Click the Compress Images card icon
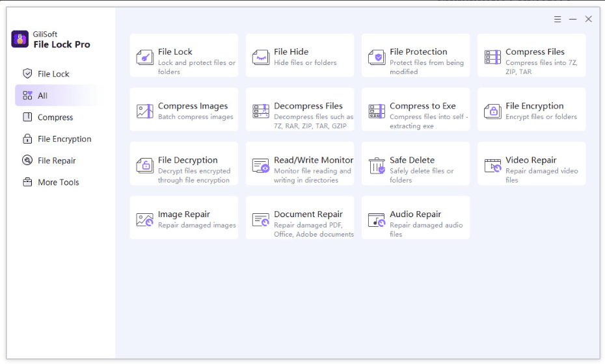This screenshot has height=364, width=605. 145,111
